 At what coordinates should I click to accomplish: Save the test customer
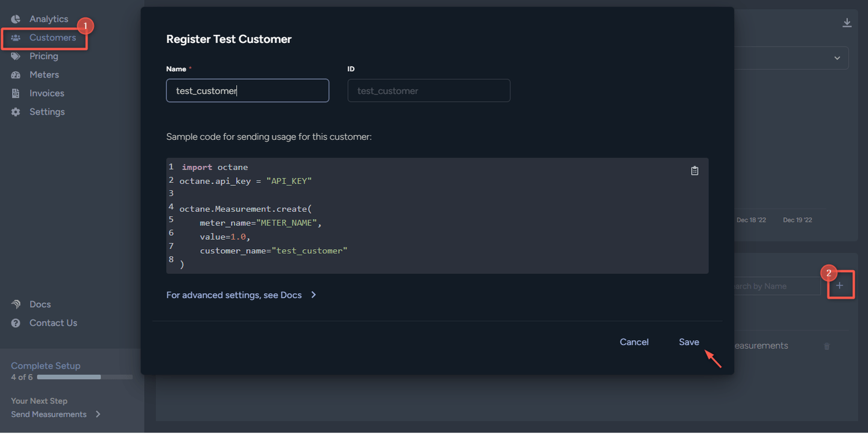point(688,341)
